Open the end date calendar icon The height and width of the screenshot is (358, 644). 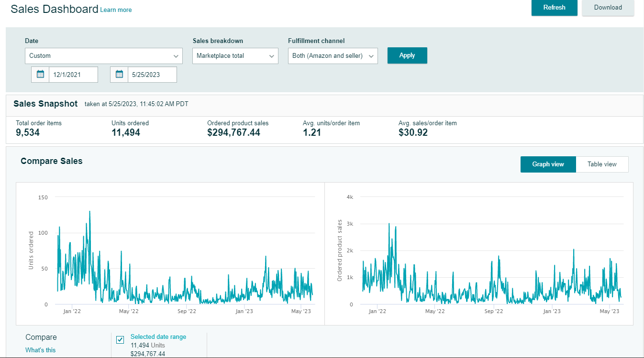click(x=119, y=75)
